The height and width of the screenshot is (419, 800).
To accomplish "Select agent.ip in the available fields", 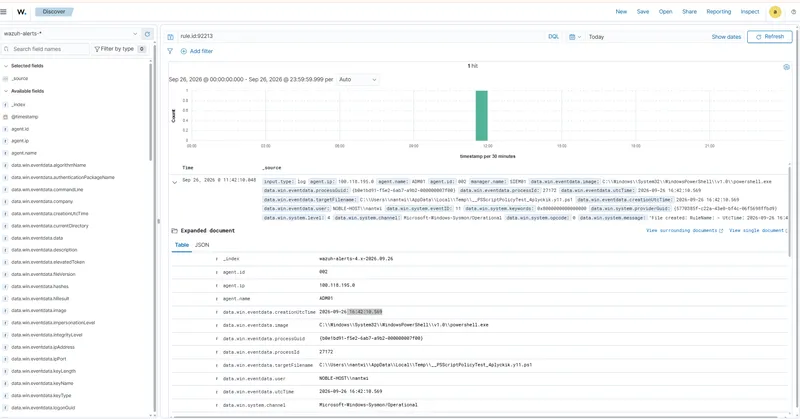I will (20, 141).
